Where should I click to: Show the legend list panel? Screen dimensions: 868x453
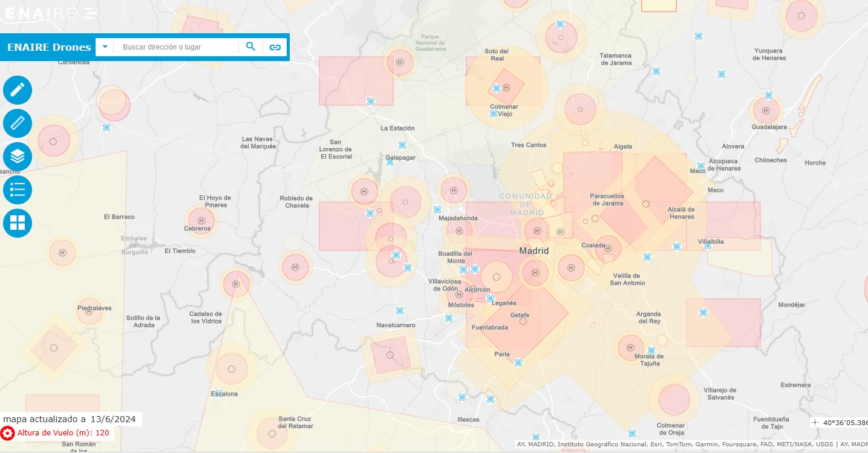[x=18, y=190]
